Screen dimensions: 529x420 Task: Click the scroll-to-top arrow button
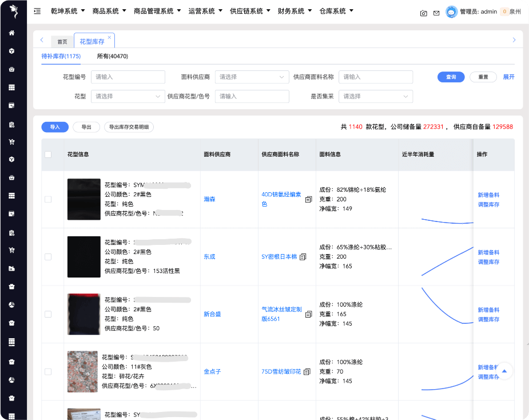pyautogui.click(x=504, y=371)
